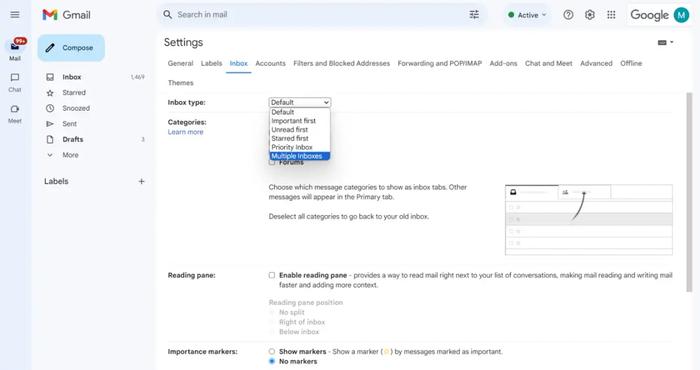Expand the More item in sidebar
The width and height of the screenshot is (700, 370).
[70, 155]
